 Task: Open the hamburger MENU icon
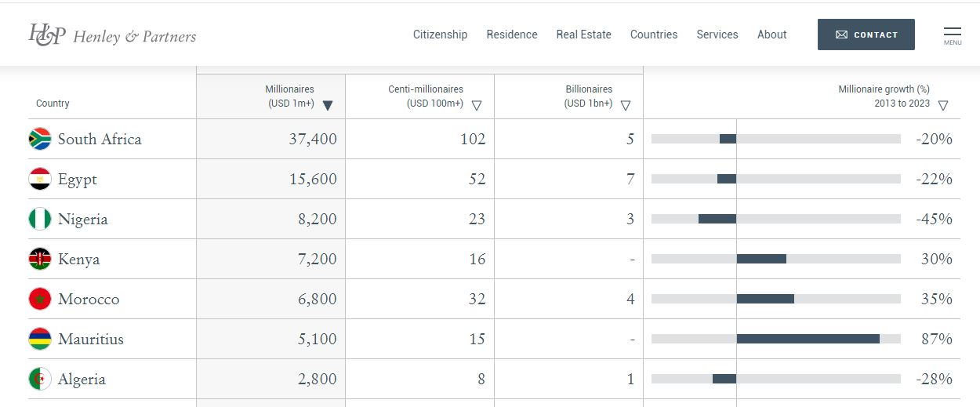(953, 35)
